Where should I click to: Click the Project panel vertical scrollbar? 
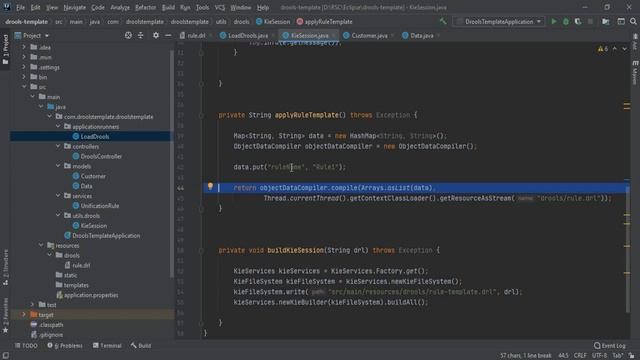tap(172, 163)
